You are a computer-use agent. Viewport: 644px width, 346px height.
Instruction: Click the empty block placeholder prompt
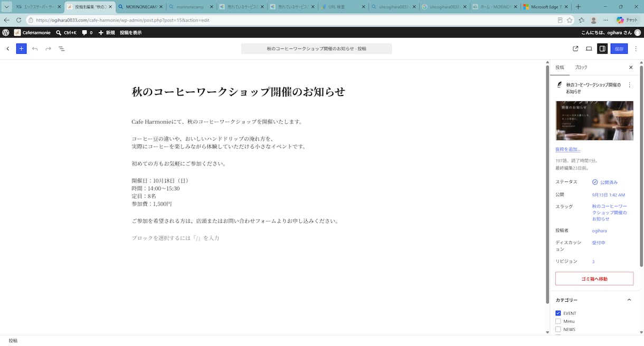pos(175,238)
